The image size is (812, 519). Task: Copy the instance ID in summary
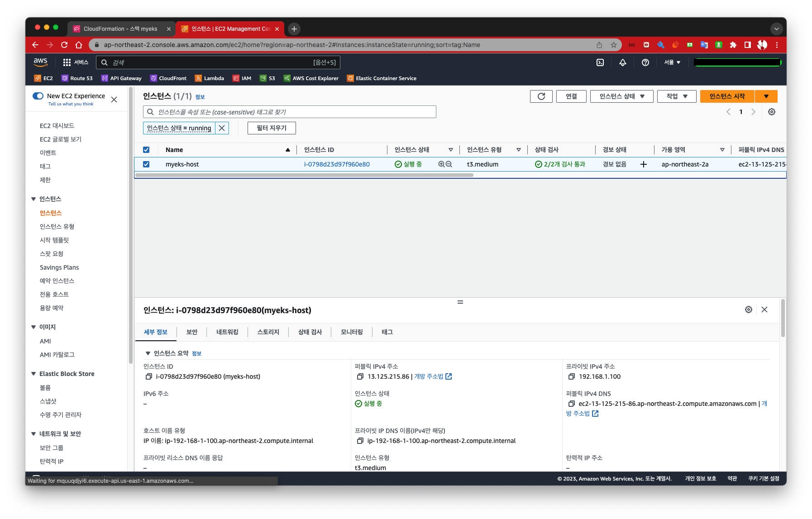[x=148, y=376]
